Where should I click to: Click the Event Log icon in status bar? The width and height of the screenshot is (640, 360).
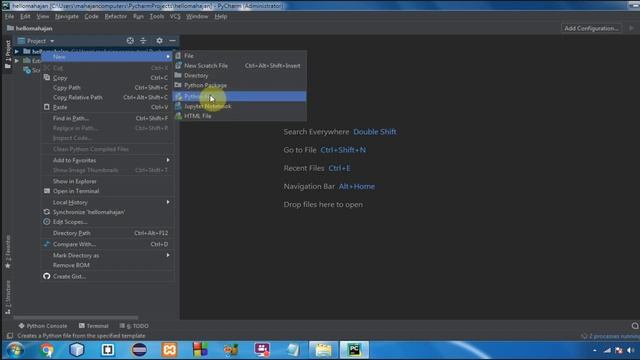pos(635,326)
